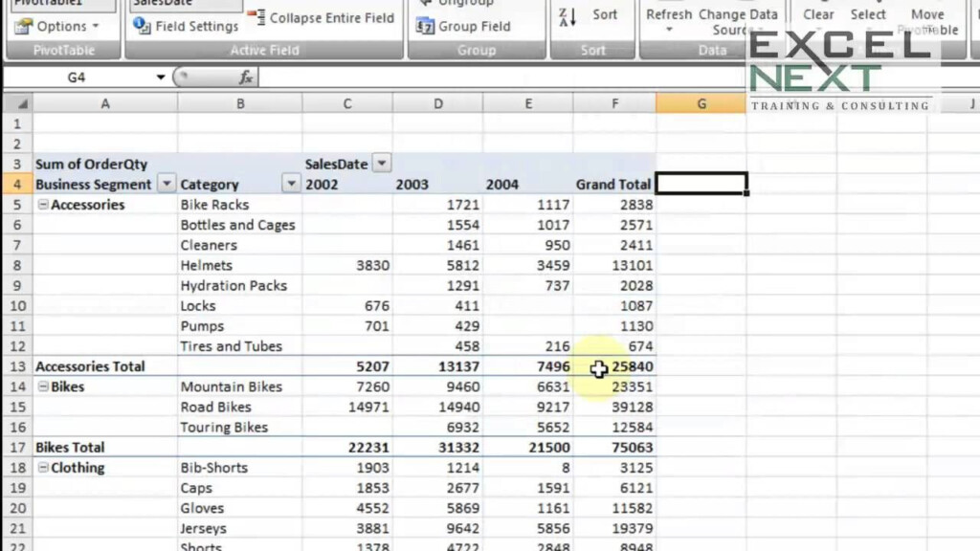Click the Clear button
This screenshot has width=980, height=551.
click(x=818, y=14)
